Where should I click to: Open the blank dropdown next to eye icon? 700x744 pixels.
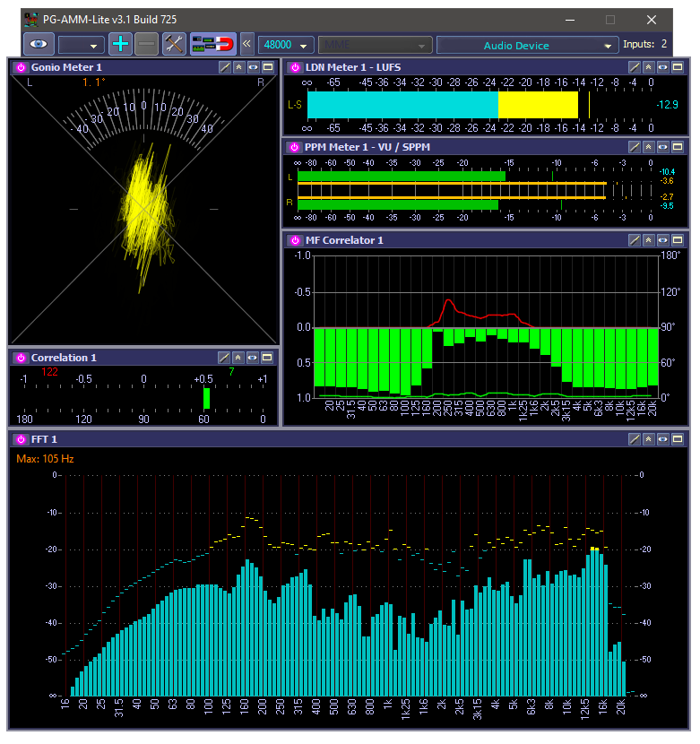point(81,45)
